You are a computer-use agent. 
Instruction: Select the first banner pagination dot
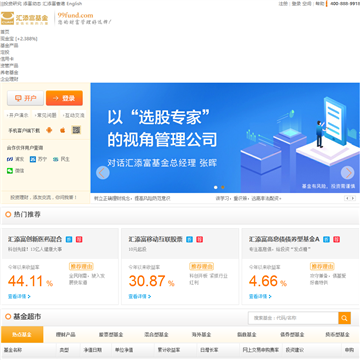click(215, 187)
